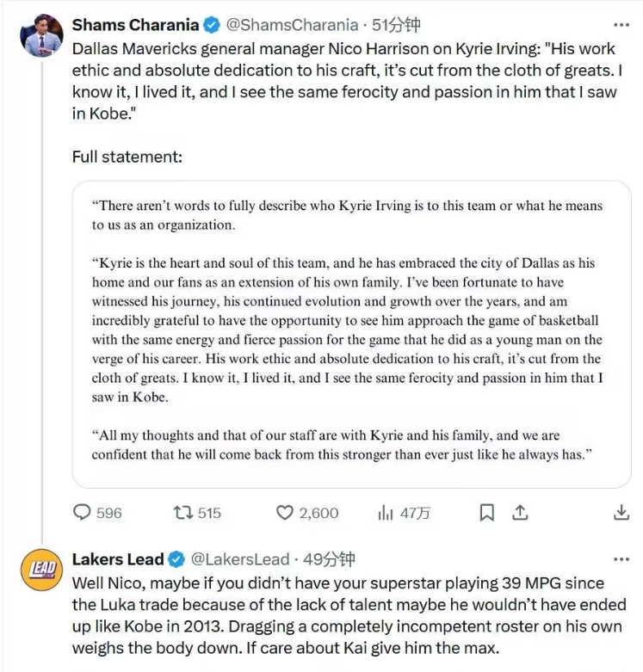Like the tweet with 2,600 likes
643x672 pixels.
[286, 513]
